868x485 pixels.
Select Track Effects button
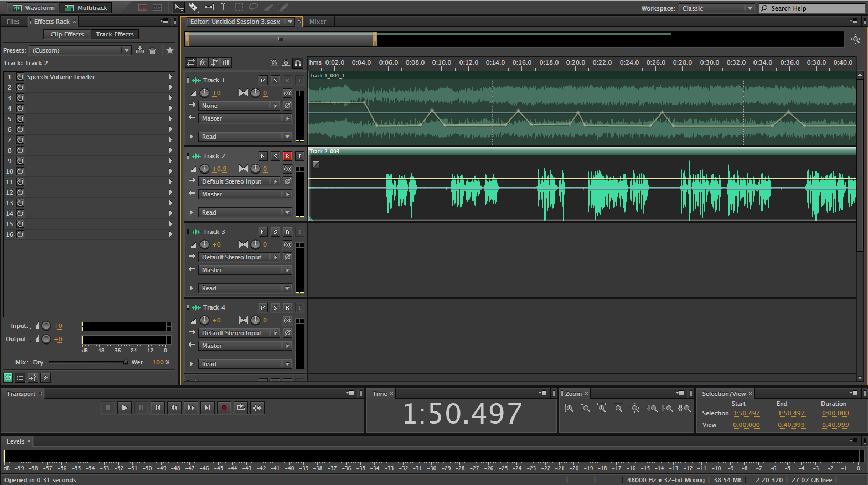tap(115, 34)
